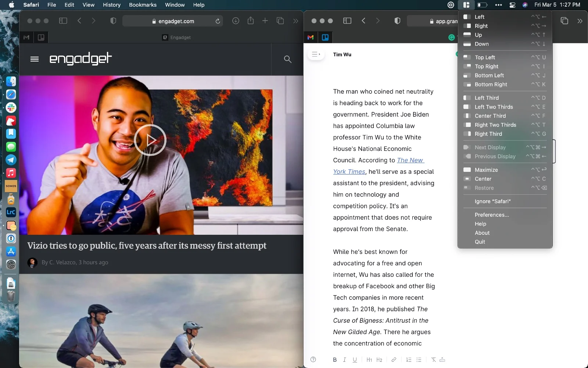
Task: Choose Left Two Thirds from the Rectangle menu
Action: [x=494, y=107]
